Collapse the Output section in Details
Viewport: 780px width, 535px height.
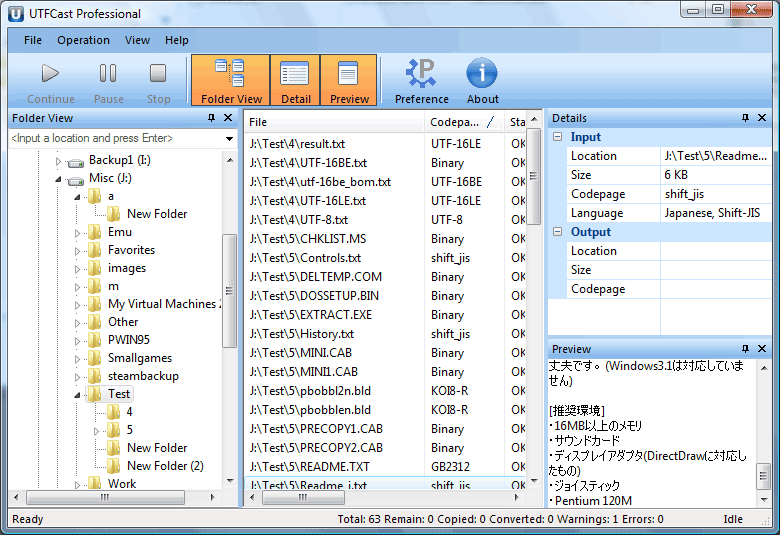[558, 232]
